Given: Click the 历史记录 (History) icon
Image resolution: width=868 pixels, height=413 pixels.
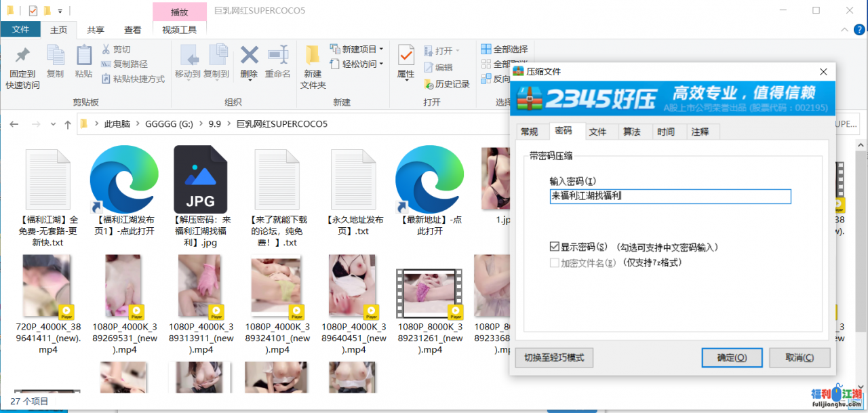Looking at the screenshot, I should [x=429, y=84].
